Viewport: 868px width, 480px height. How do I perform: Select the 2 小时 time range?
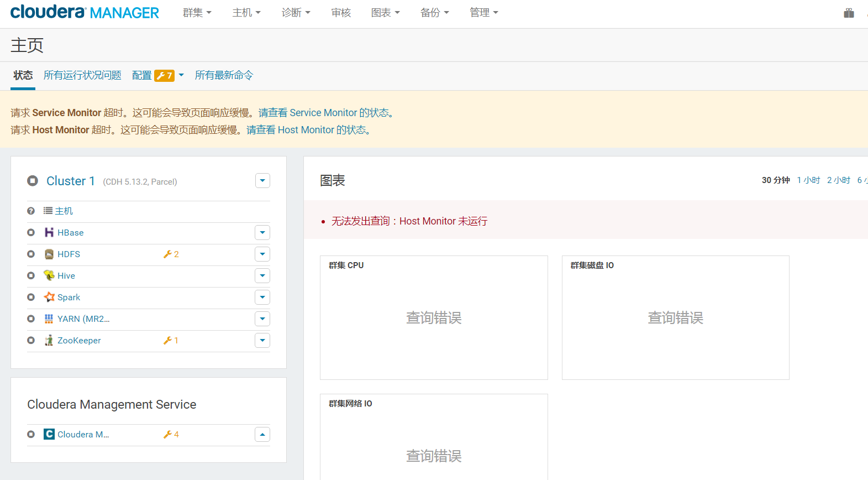[x=839, y=180]
